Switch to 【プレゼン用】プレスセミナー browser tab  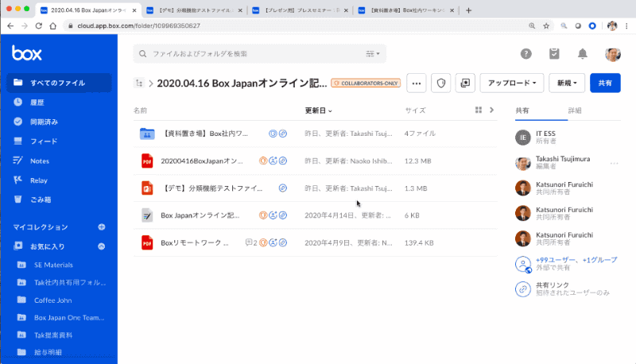point(300,10)
